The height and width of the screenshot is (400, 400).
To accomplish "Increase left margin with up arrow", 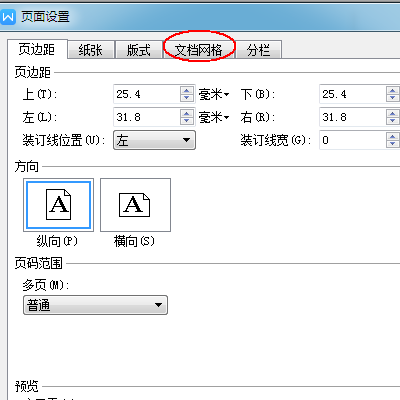I will tap(187, 114).
